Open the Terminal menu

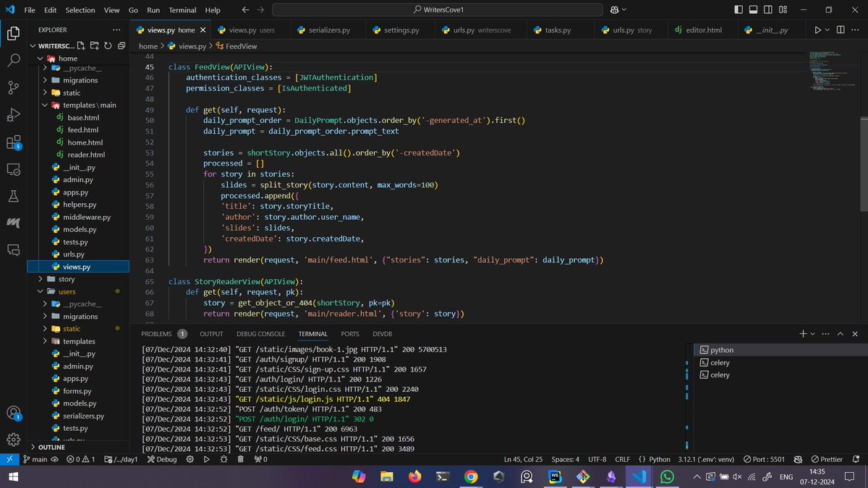[182, 10]
